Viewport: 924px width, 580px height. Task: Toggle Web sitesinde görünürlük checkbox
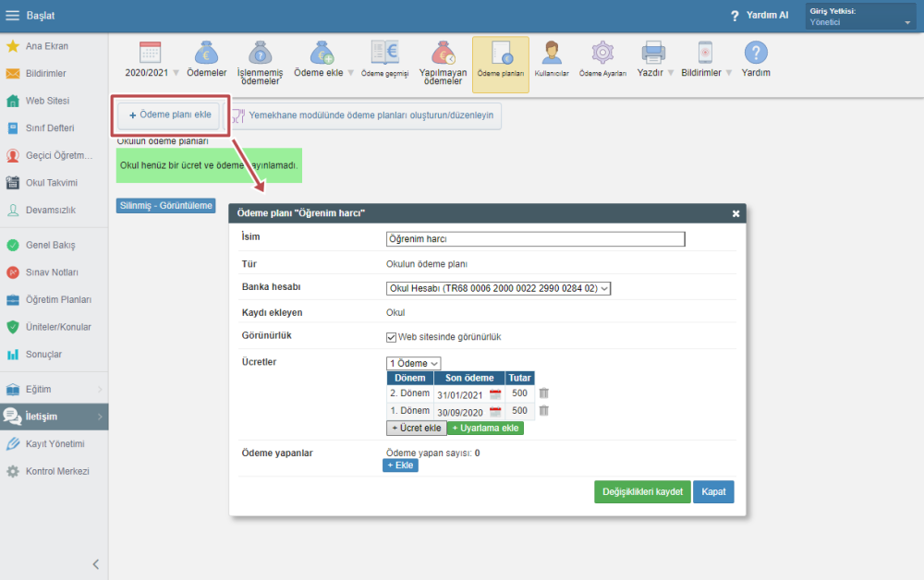391,337
